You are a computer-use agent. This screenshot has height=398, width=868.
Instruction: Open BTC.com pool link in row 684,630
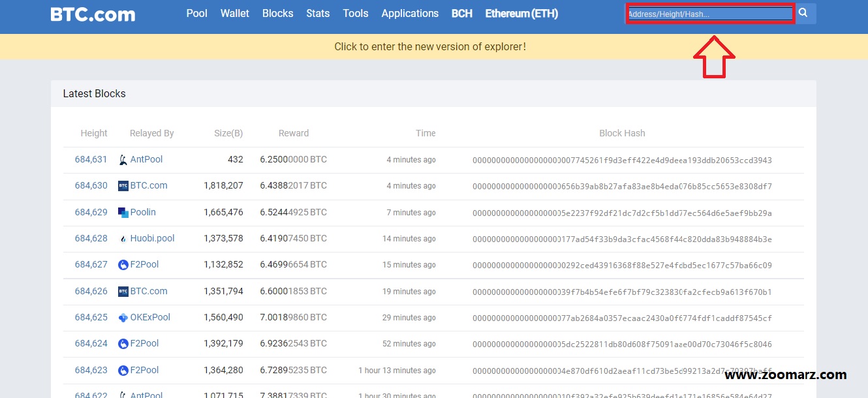point(149,185)
